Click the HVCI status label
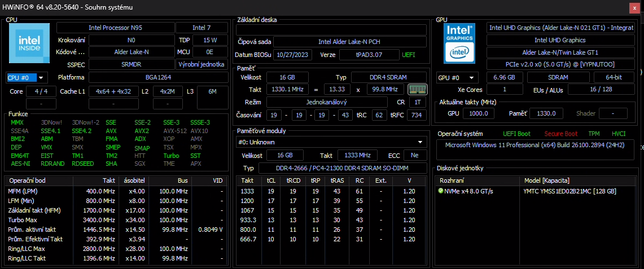The width and height of the screenshot is (644, 269). pyautogui.click(x=619, y=134)
